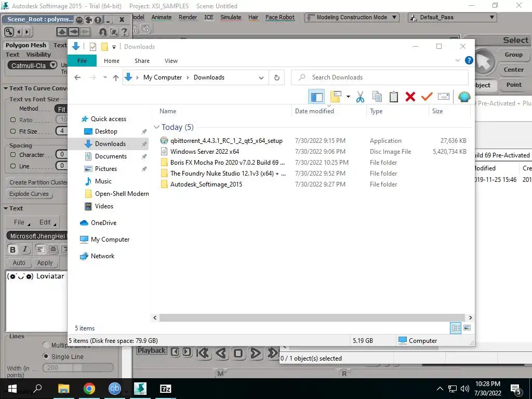
Task: Click the load/save preset icon beside help
Action: point(114,32)
